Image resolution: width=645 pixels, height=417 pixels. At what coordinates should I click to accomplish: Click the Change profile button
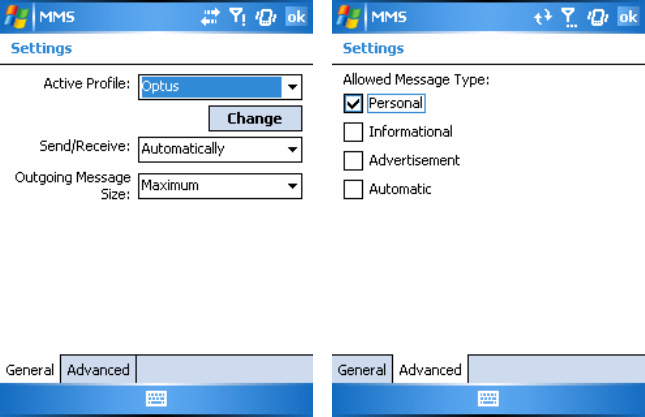(x=255, y=118)
